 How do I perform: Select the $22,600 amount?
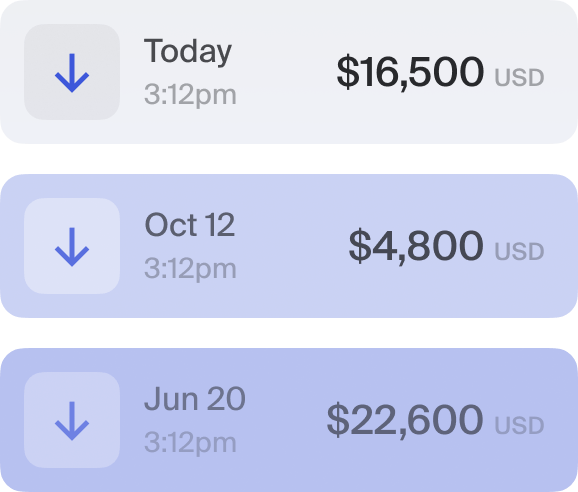tap(405, 420)
